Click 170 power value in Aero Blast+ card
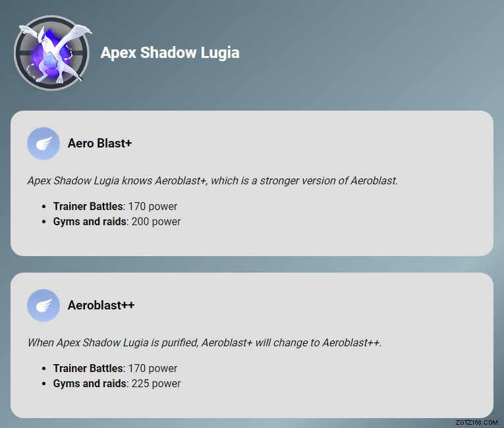Image resolution: width=504 pixels, height=428 pixels. click(x=153, y=206)
